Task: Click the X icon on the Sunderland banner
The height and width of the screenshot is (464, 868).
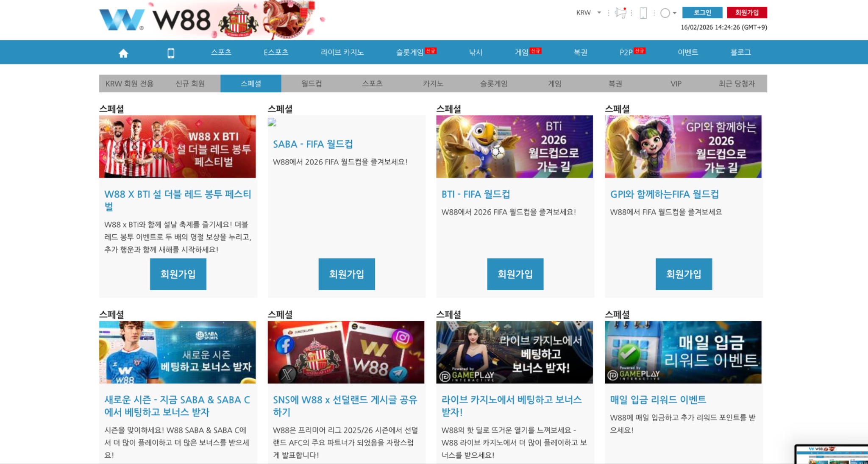Action: click(x=287, y=374)
